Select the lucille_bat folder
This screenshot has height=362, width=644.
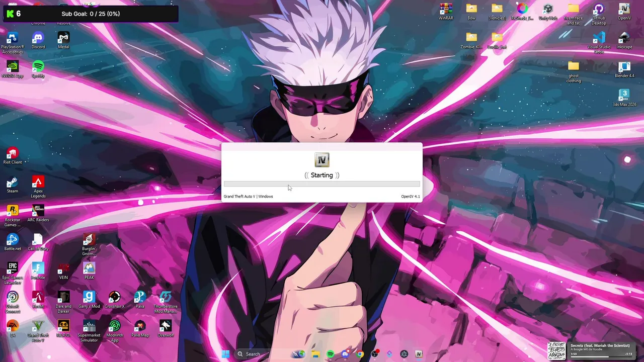[497, 41]
